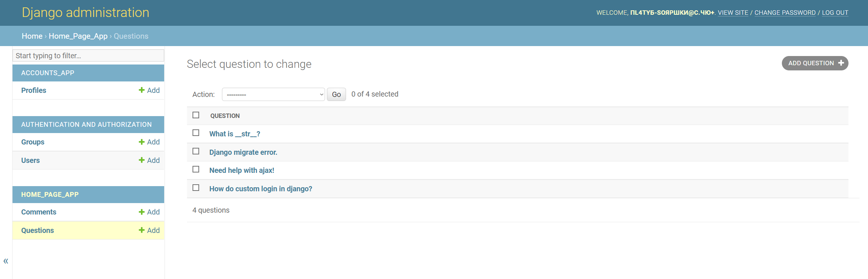The height and width of the screenshot is (279, 868).
Task: Click the plus icon in the Comments row
Action: [x=141, y=212]
